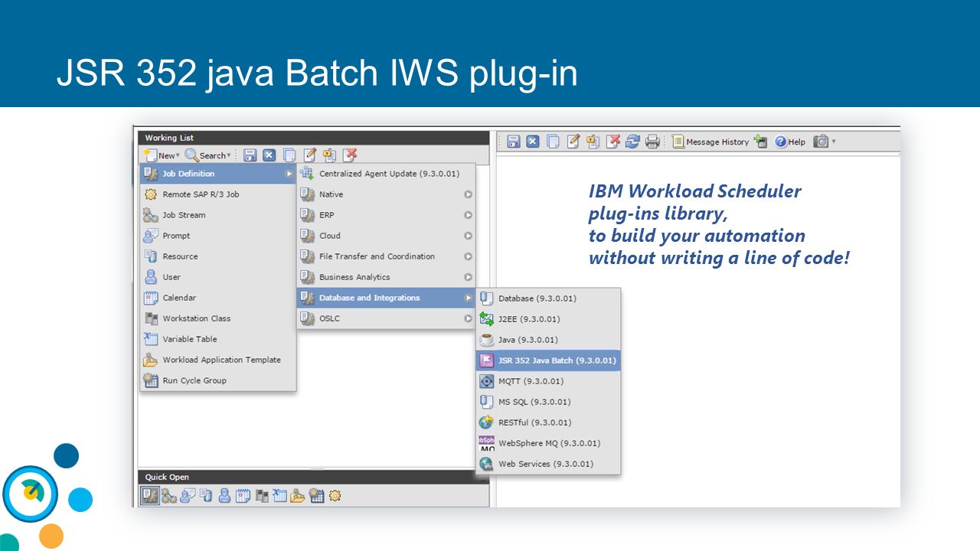Select Job Definition menu entry

pyautogui.click(x=218, y=174)
